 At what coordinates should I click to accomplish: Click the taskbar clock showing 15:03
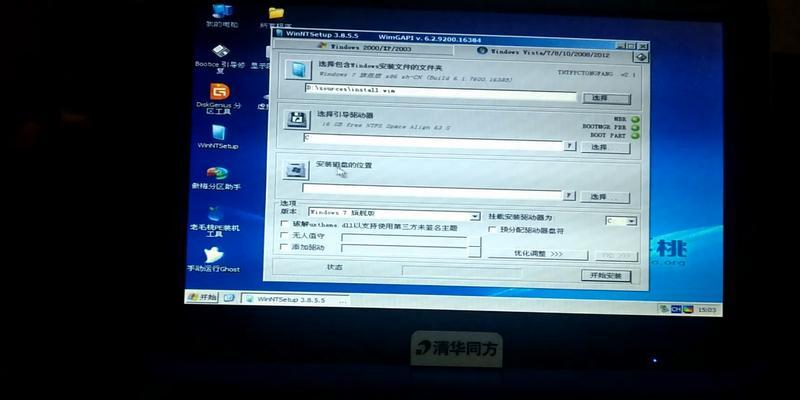point(707,310)
